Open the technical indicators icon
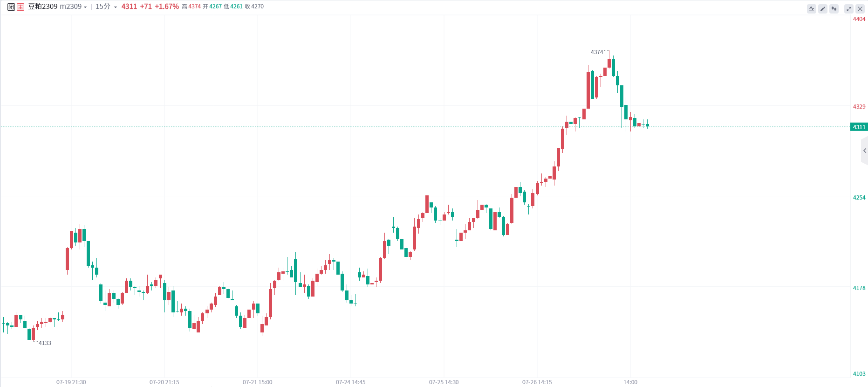 pyautogui.click(x=812, y=9)
